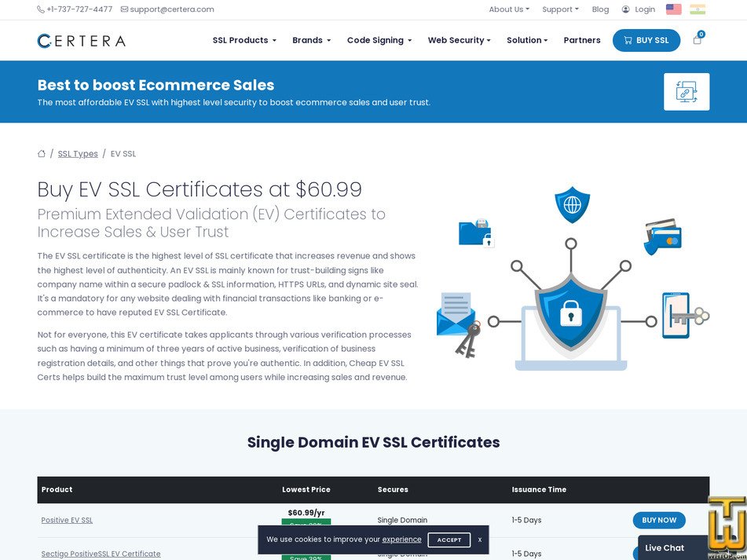Accept the cookie policy

point(449,540)
